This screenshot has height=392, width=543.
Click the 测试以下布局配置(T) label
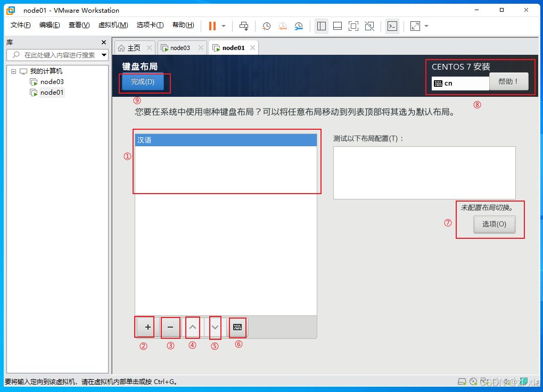point(368,139)
